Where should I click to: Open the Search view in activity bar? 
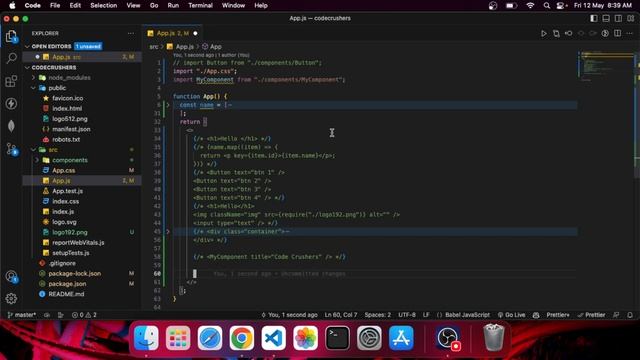[x=11, y=58]
